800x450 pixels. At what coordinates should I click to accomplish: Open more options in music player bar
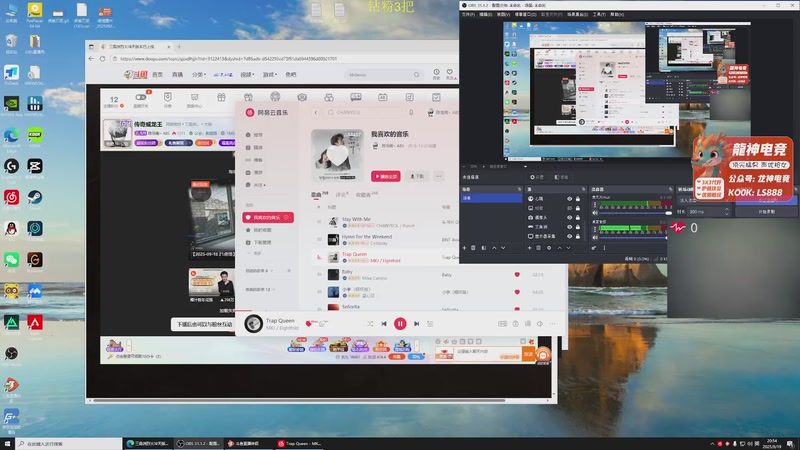tap(553, 323)
